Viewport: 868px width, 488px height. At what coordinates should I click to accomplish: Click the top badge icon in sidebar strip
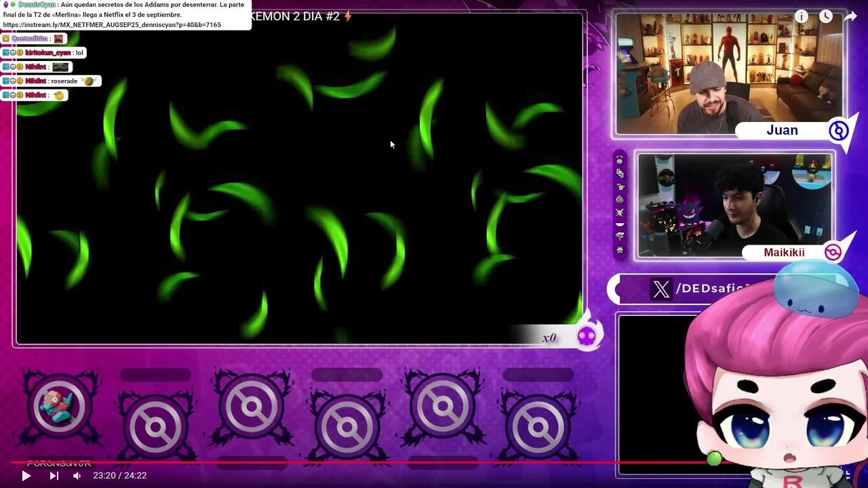[x=619, y=160]
